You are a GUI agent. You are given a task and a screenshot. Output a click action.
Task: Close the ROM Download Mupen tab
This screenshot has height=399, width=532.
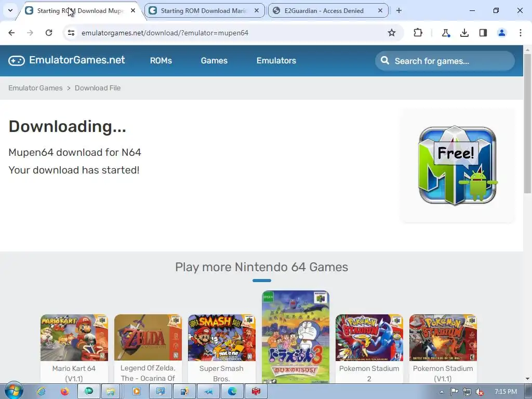pos(133,10)
